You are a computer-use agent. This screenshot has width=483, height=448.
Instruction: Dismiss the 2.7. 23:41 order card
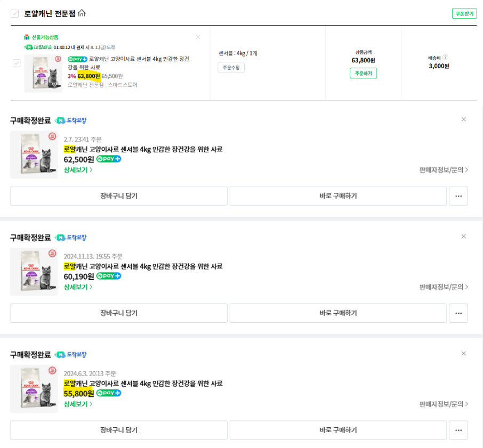(x=463, y=119)
